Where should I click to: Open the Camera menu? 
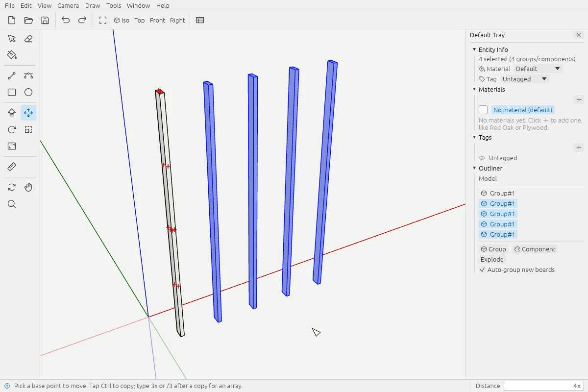tap(68, 5)
